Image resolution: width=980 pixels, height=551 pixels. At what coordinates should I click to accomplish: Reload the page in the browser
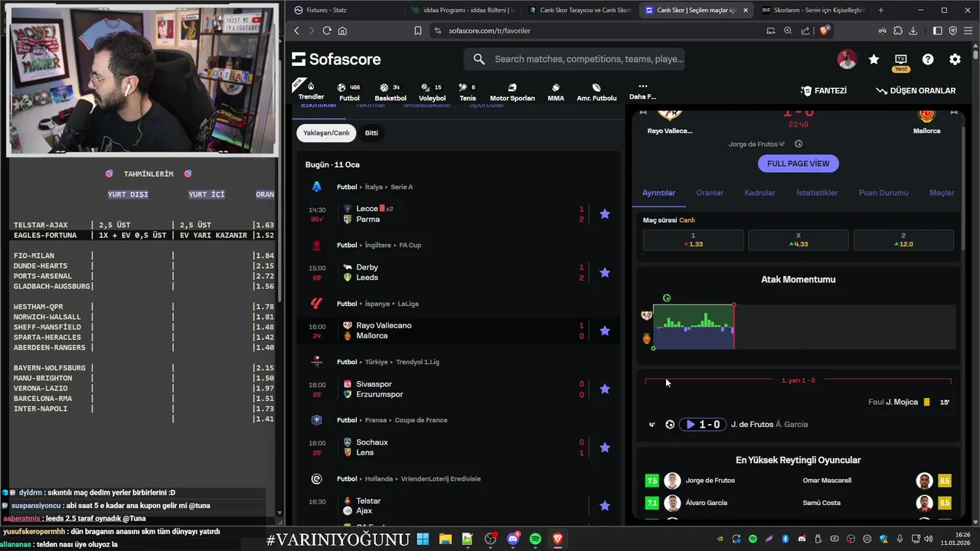click(327, 31)
